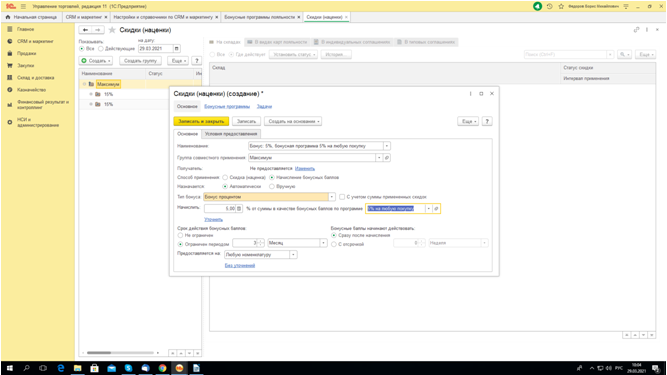667x375 pixels.
Task: Open favorites star in the title bar
Action: point(561,6)
